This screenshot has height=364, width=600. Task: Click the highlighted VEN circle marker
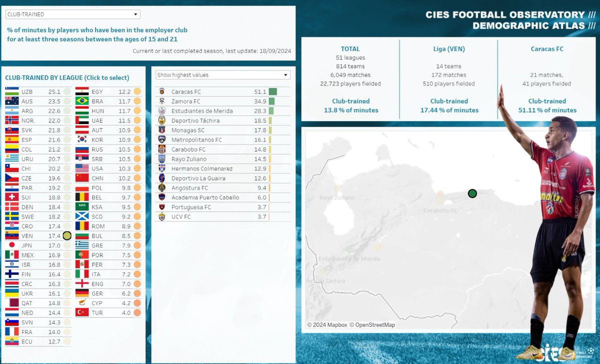(x=66, y=236)
